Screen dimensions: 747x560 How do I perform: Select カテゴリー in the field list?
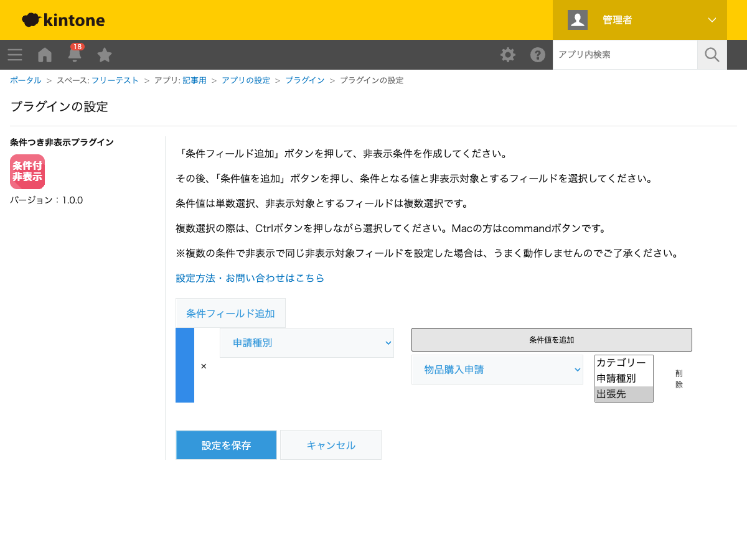(x=624, y=363)
